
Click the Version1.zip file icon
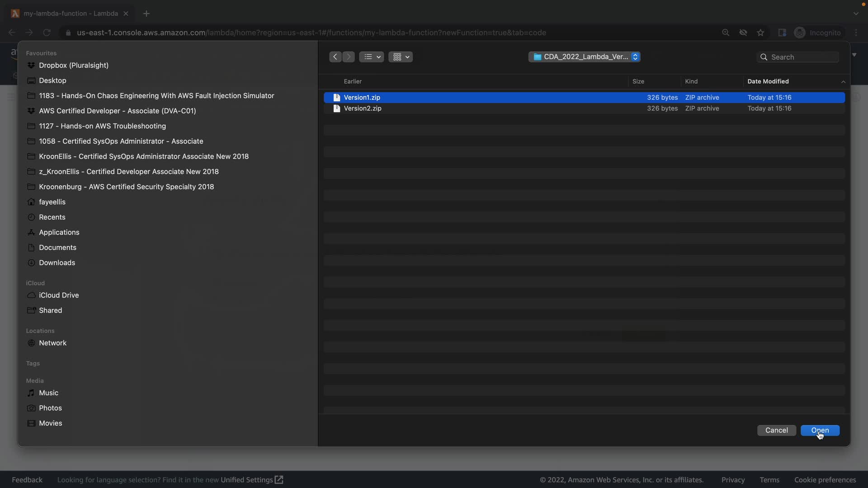(336, 98)
